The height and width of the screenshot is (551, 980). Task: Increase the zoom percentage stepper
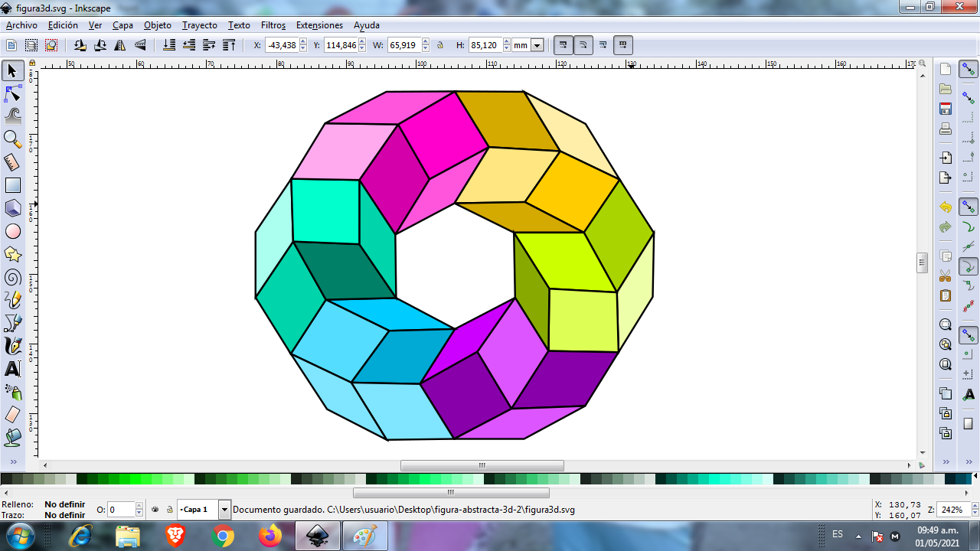click(x=975, y=506)
